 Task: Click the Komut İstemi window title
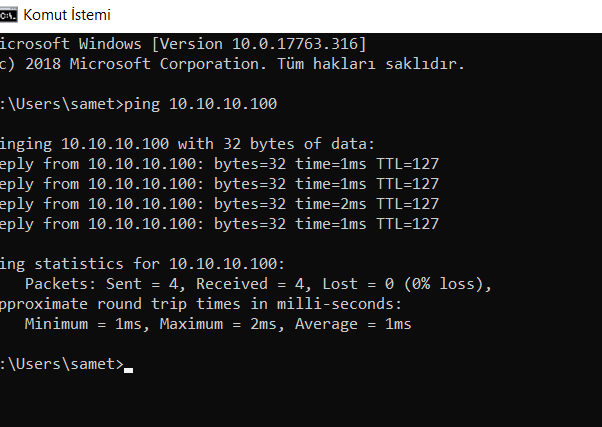[67, 15]
